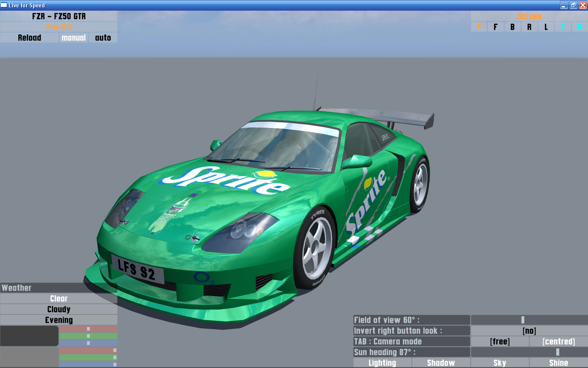This screenshot has width=588, height=368.
Task: Select the F view button
Action: coord(496,27)
